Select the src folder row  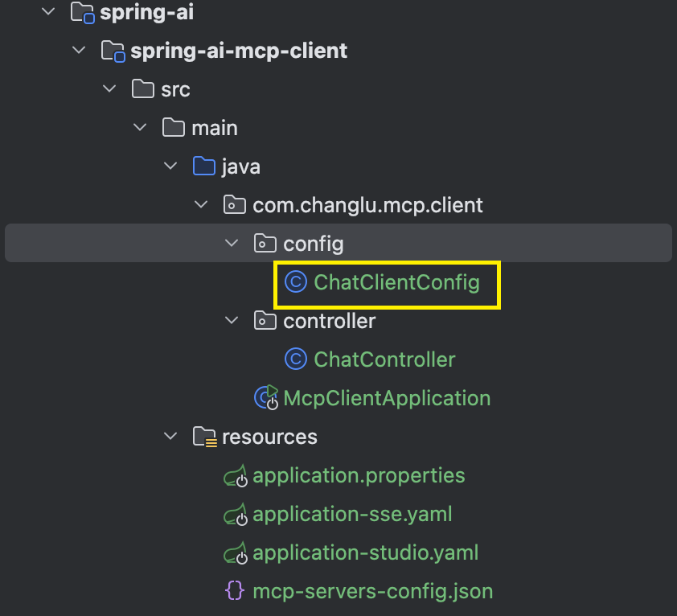(x=175, y=89)
